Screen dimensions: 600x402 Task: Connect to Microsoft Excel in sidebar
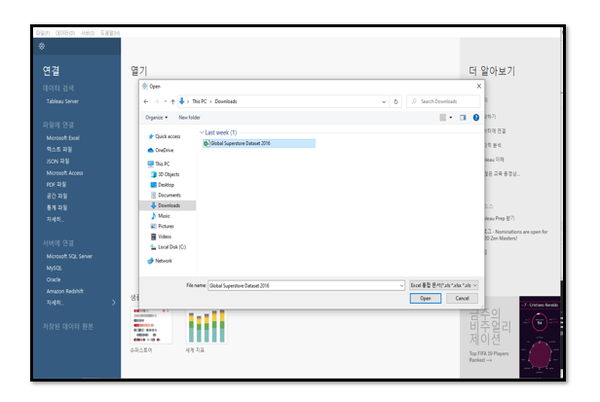tap(63, 138)
